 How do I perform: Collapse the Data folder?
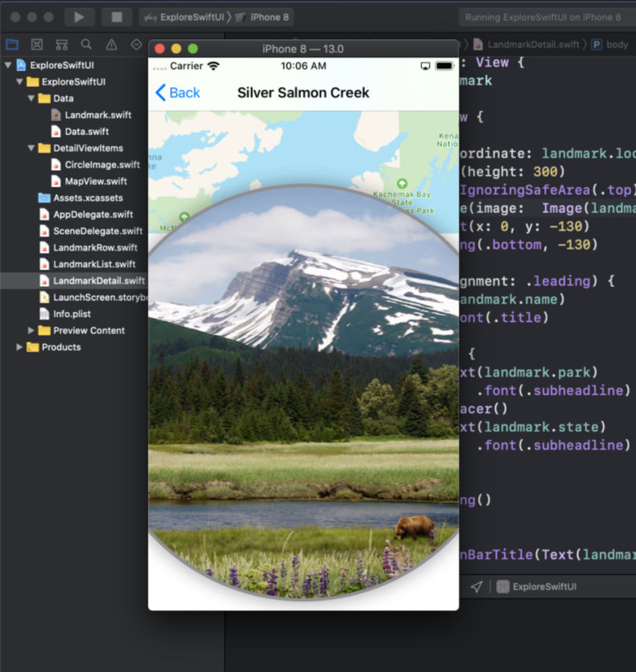[31, 98]
